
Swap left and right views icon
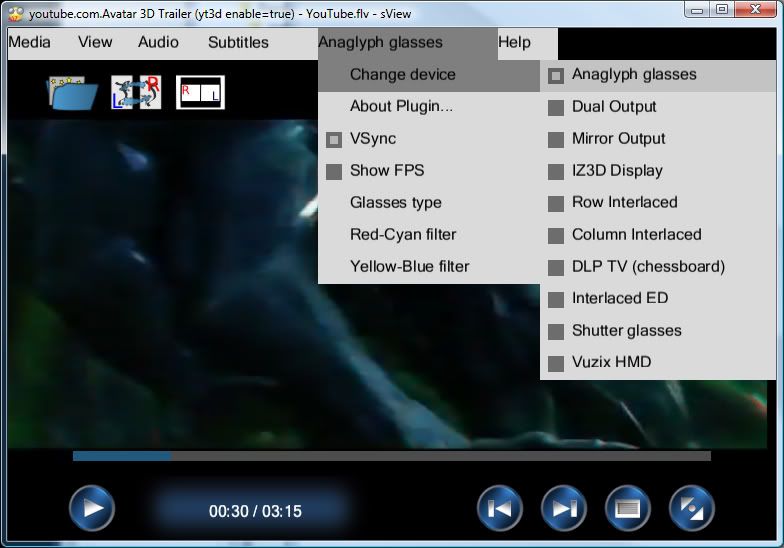pyautogui.click(x=136, y=92)
